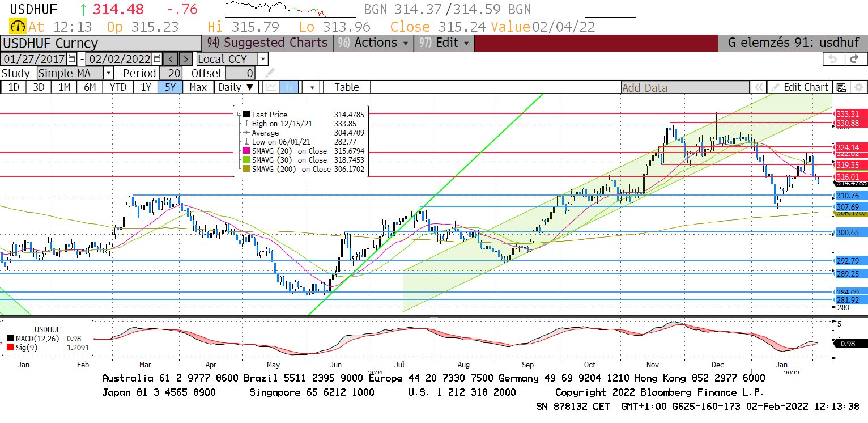Screen dimensions: 868x423
Task: Click the orange clock icon beside At
Action: 18,27
